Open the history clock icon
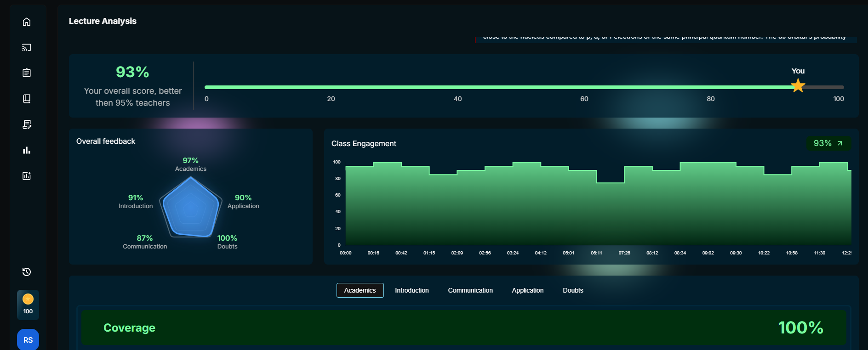Screen dimensions: 868x350 point(27,272)
